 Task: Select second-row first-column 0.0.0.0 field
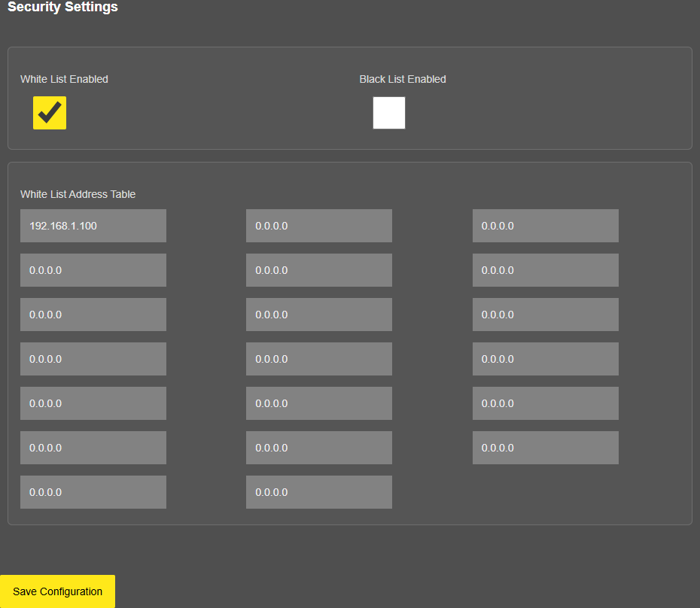point(93,270)
